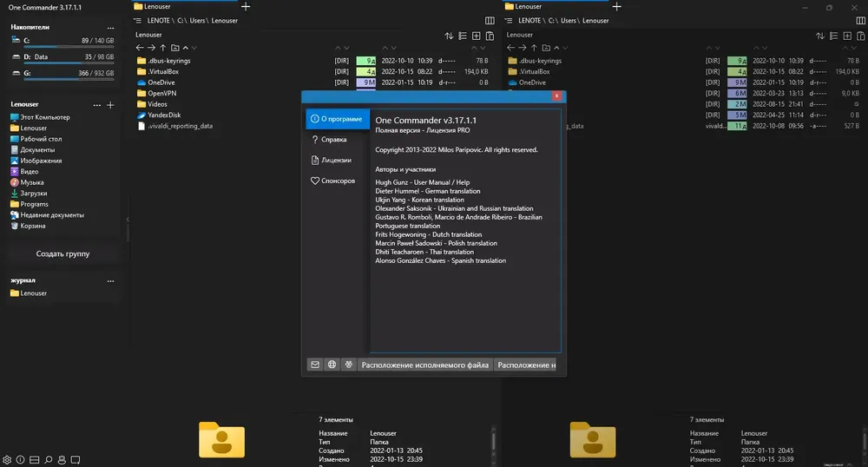Create new item with left pane plus-box icon
Viewport: 868px width, 467px height.
(476, 36)
